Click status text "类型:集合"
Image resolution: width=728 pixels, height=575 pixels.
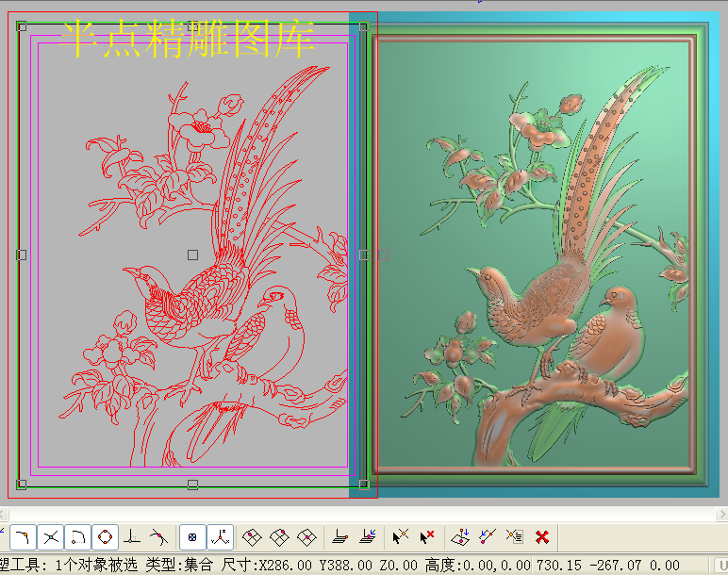(180, 565)
